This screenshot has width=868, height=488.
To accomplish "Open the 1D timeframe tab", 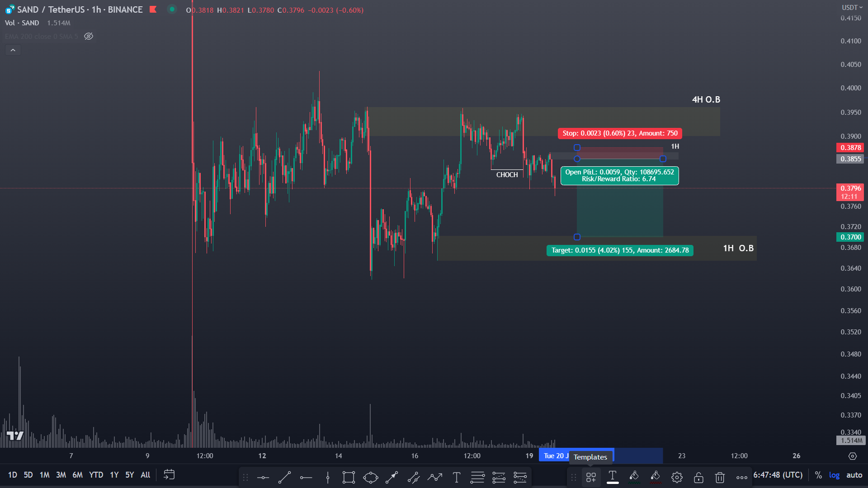I will point(12,475).
